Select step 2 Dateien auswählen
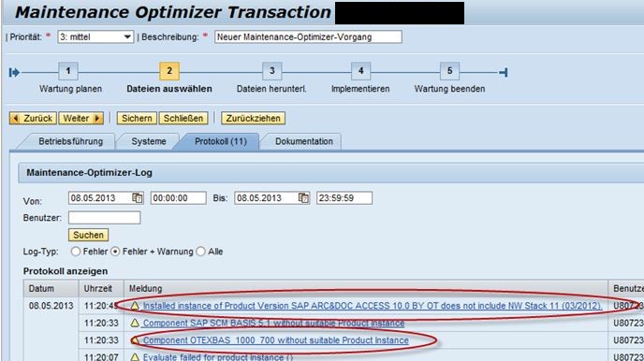Viewport: 644px width, 361px height. click(x=169, y=71)
